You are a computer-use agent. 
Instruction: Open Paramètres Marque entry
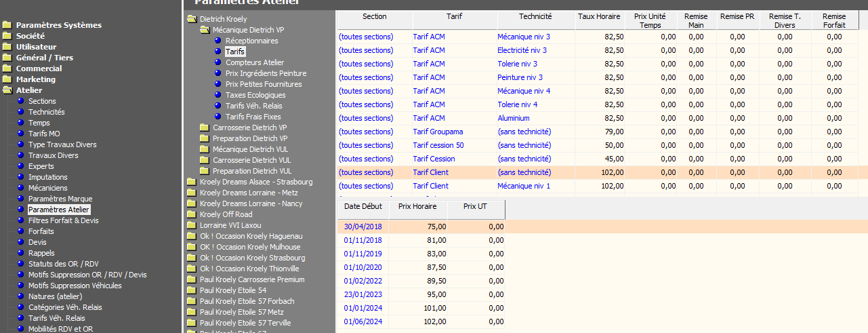[60, 199]
